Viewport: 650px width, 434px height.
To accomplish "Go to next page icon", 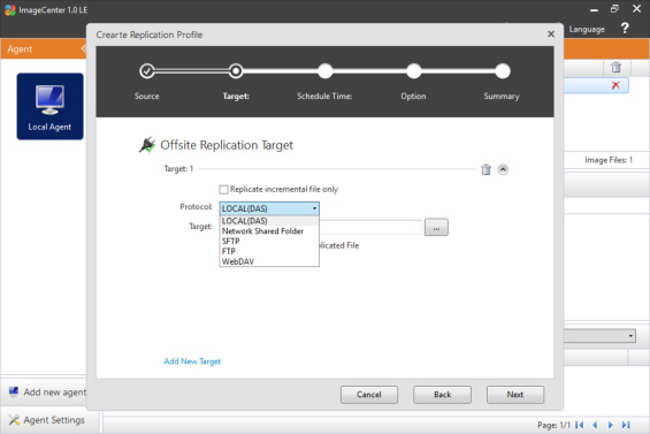I will 610,425.
